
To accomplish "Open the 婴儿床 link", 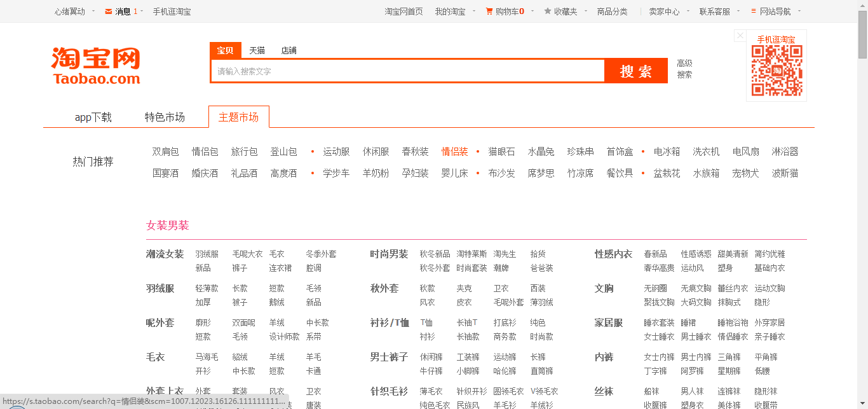I will click(x=455, y=173).
